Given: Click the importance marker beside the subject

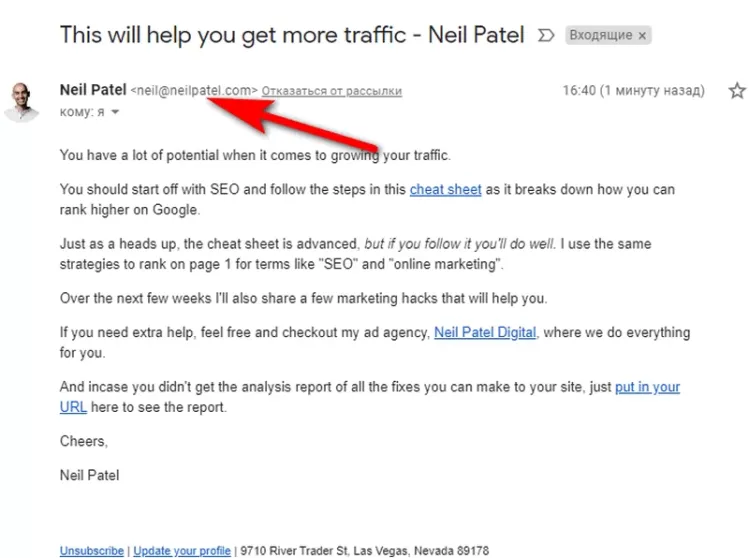Looking at the screenshot, I should pos(545,35).
